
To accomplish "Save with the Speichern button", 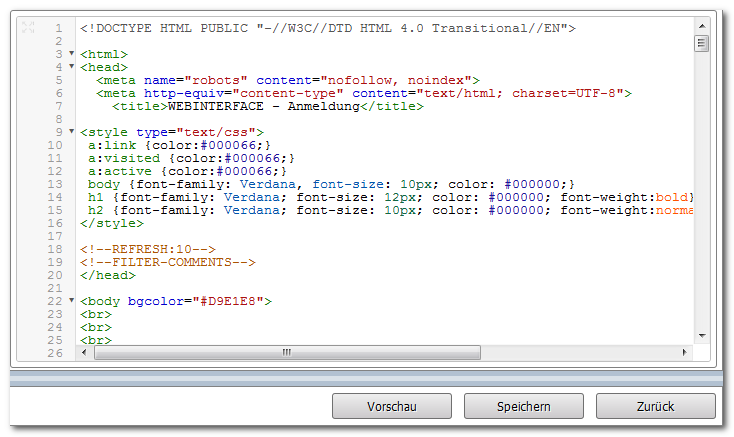I will (524, 406).
